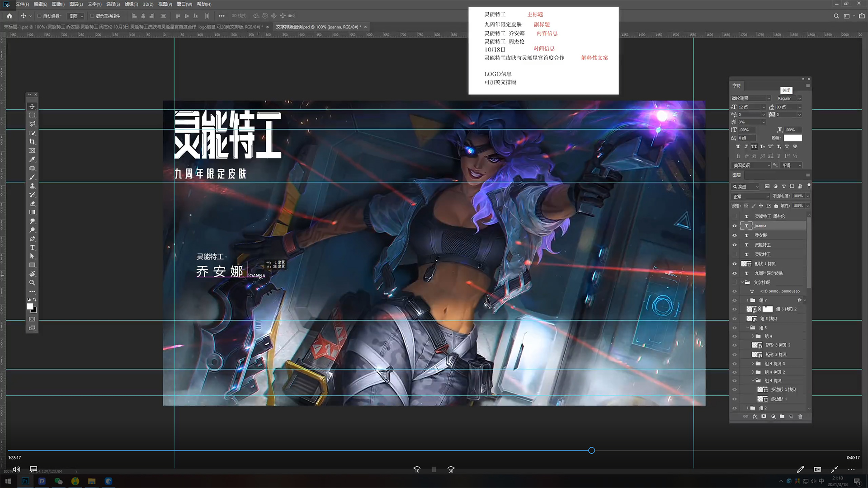Skip forward 30 seconds

[x=451, y=469]
